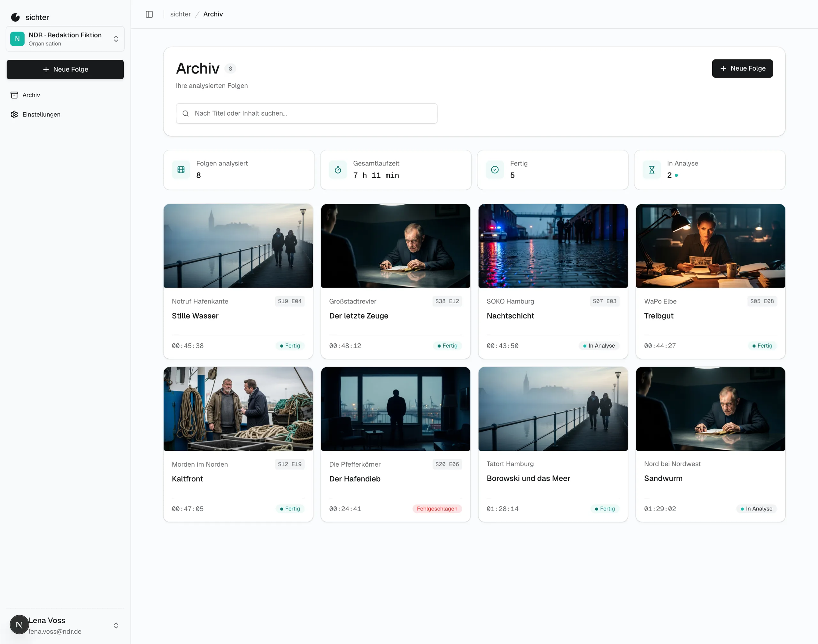The width and height of the screenshot is (818, 644).
Task: Click the sichter logo icon
Action: [x=15, y=17]
